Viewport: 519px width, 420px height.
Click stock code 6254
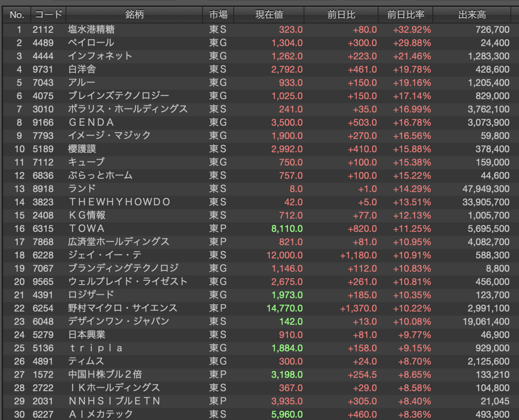pos(43,308)
